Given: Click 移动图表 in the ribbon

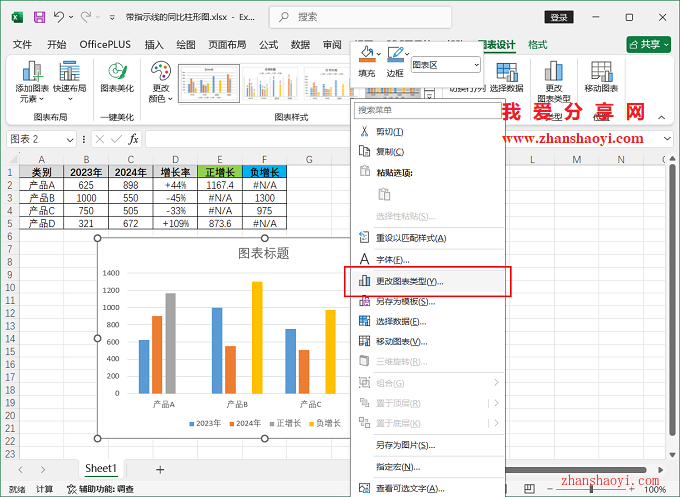Looking at the screenshot, I should point(601,81).
